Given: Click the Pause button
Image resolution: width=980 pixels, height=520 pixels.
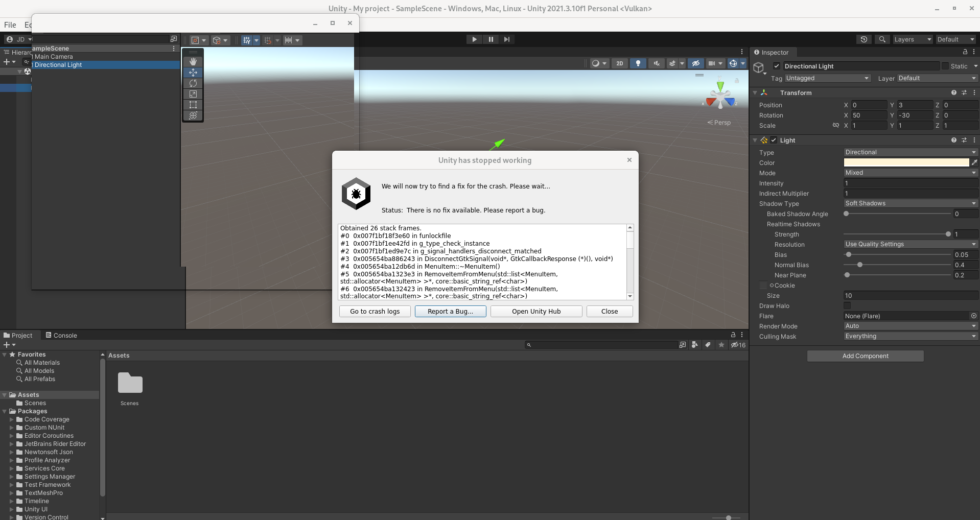Looking at the screenshot, I should pyautogui.click(x=491, y=39).
